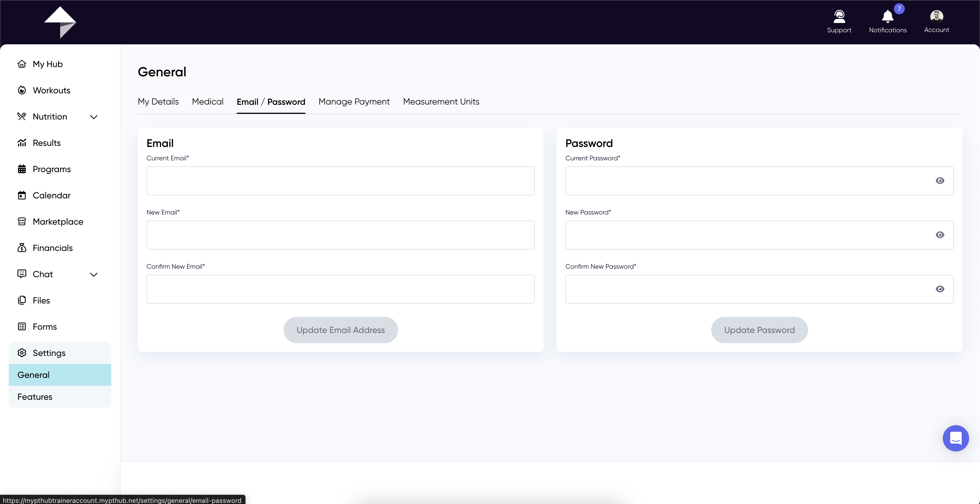Focus the New Email field
The image size is (980, 504).
click(340, 235)
